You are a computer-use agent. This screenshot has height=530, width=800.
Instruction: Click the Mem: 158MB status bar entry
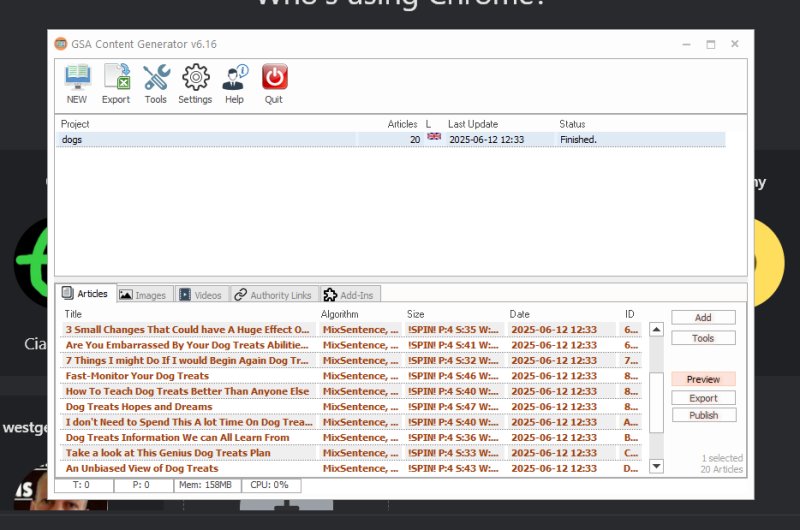pos(206,485)
